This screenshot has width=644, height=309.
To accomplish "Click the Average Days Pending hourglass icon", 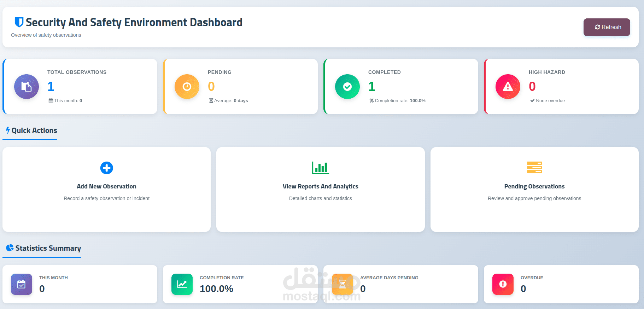I will [343, 284].
